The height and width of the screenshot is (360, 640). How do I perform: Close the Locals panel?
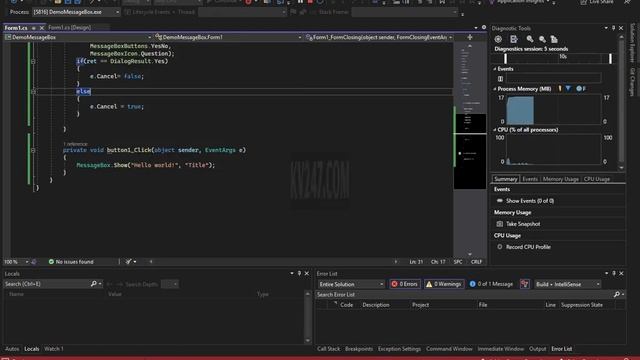click(x=307, y=273)
